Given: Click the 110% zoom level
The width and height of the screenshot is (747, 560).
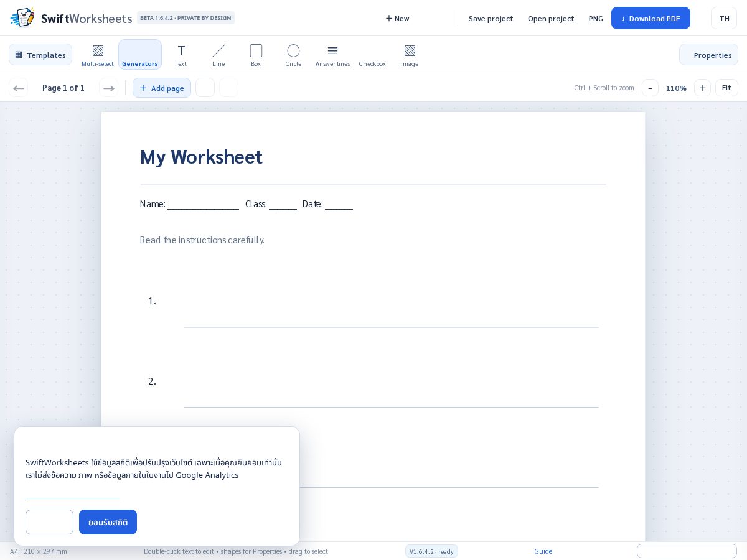Looking at the screenshot, I should coord(676,88).
